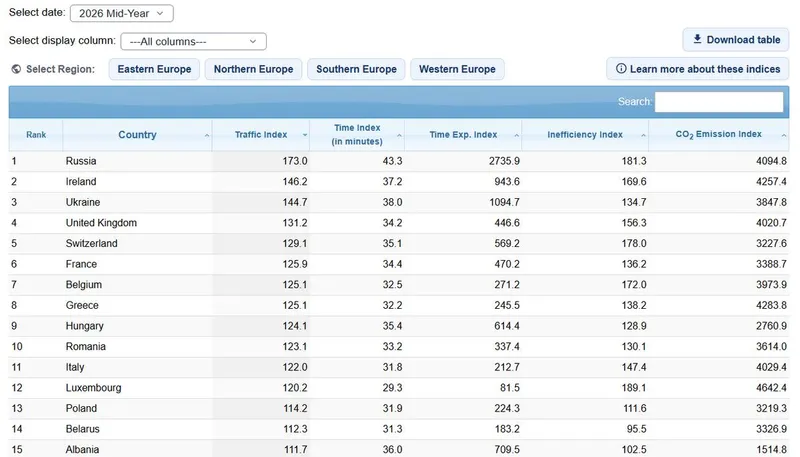This screenshot has width=800, height=457.
Task: Sort by Rank column header
Action: pos(36,135)
